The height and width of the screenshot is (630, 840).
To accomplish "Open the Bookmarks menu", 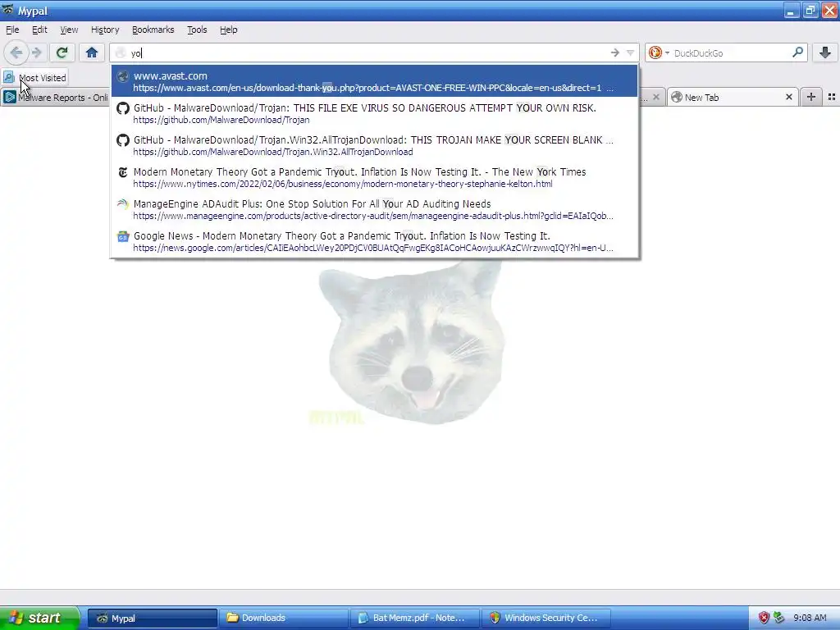I will (x=153, y=30).
